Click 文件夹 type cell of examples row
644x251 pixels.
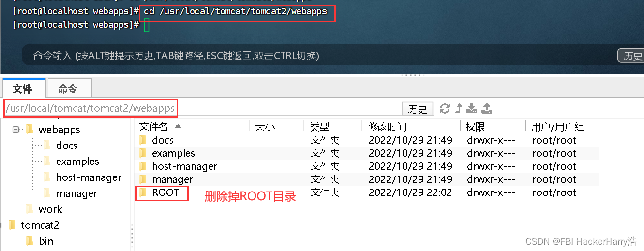(325, 153)
